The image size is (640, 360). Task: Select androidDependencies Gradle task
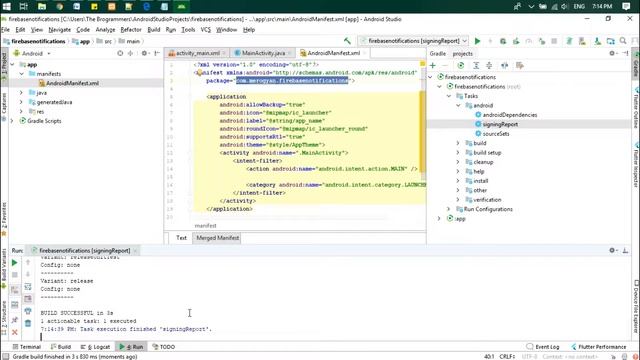point(510,115)
